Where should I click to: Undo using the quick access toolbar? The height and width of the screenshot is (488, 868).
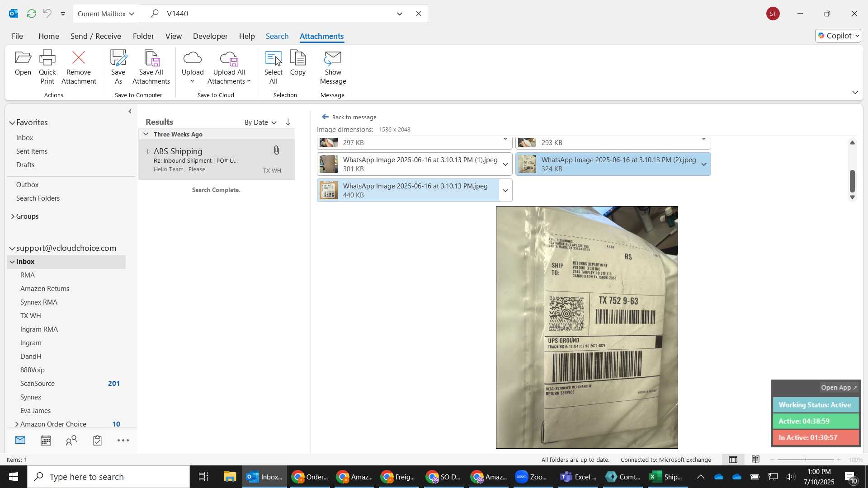coord(47,14)
